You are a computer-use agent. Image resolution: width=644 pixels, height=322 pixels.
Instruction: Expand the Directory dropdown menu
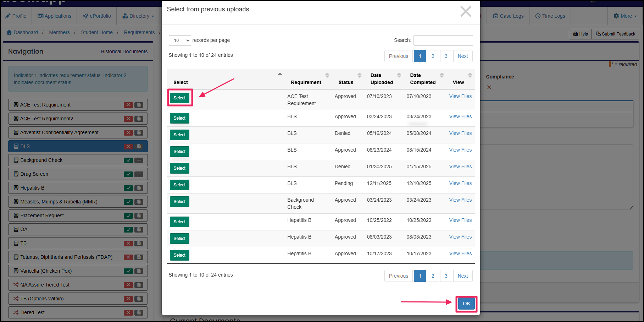point(138,16)
